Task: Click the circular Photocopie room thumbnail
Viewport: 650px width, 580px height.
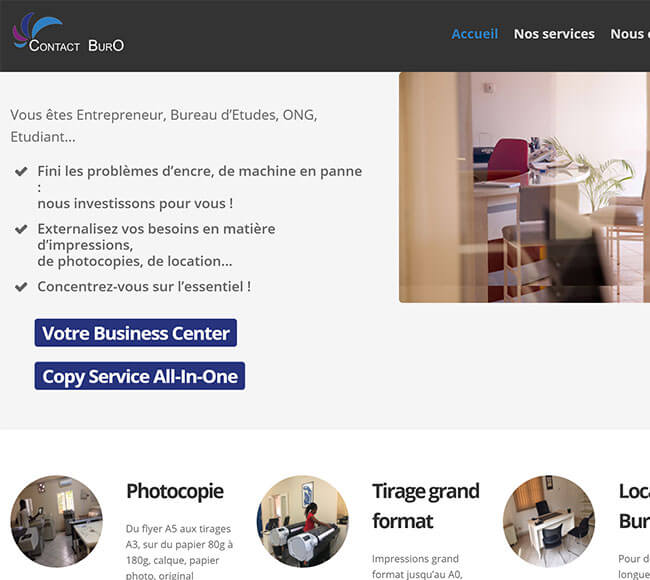Action: pos(57,521)
